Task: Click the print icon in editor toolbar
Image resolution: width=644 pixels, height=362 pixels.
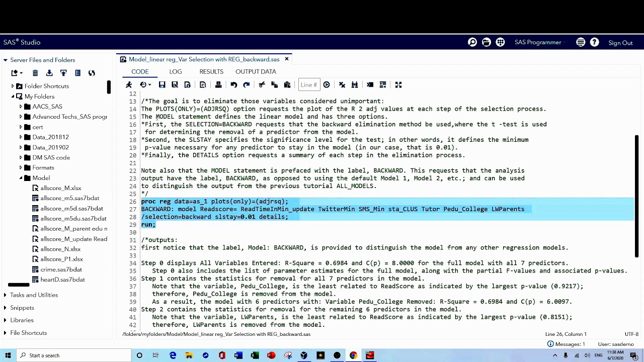Action: click(218, 85)
